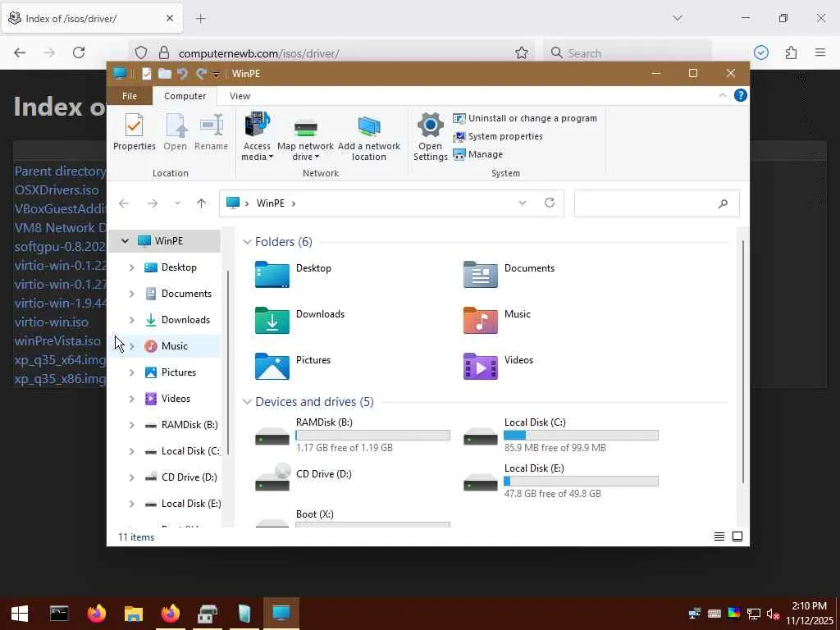
Task: Refresh the WinPE explorer view
Action: point(549,203)
